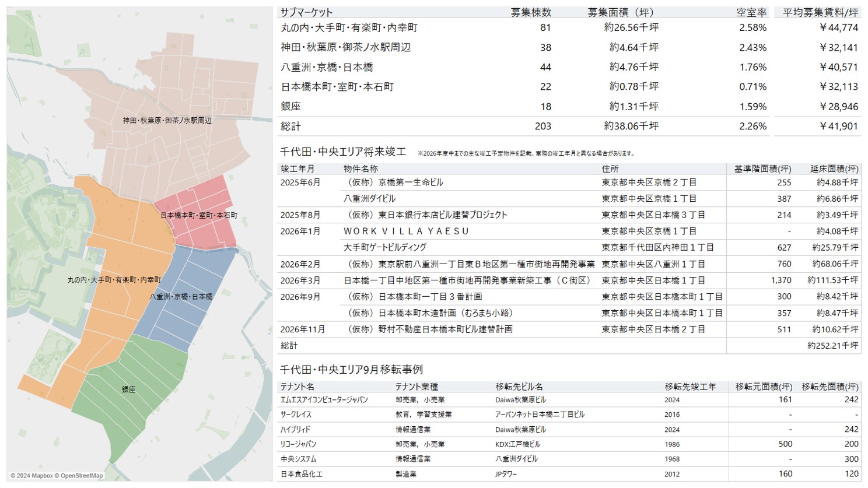Viewport: 868px width, 488px height.
Task: Click the JPタワー destination building
Action: (506, 474)
